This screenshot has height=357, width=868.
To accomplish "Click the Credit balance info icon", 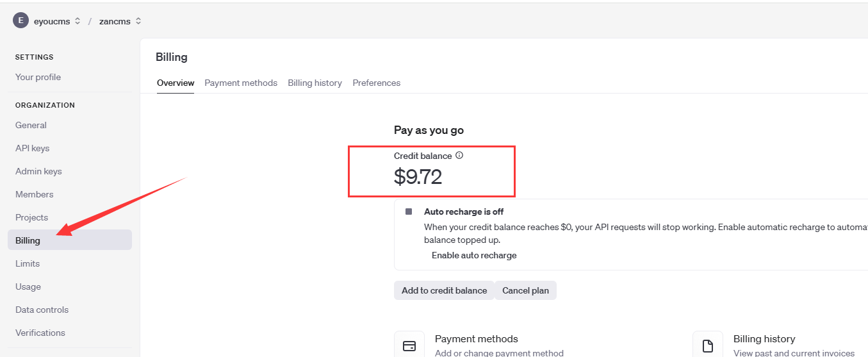I will [459, 155].
